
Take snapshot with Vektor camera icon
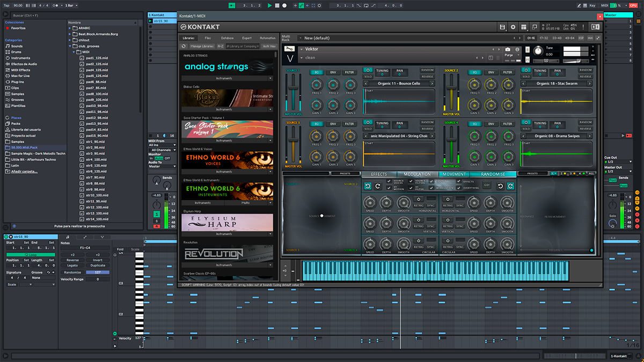(508, 49)
